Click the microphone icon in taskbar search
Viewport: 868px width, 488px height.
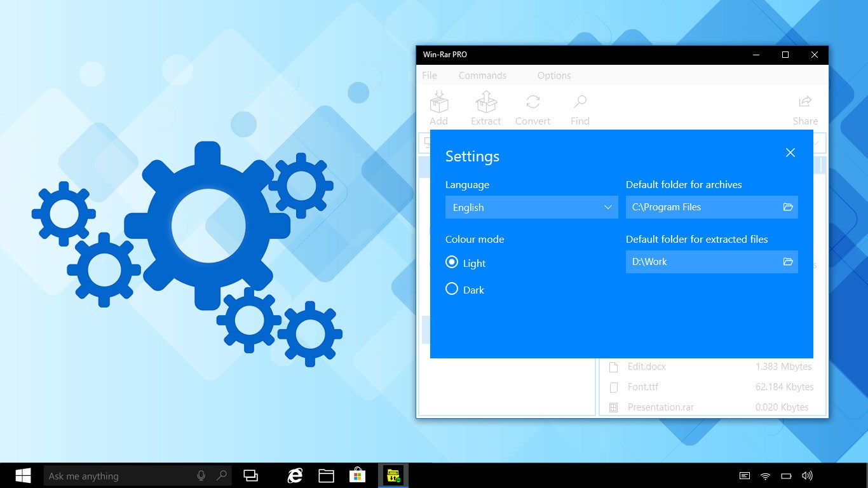pyautogui.click(x=201, y=475)
